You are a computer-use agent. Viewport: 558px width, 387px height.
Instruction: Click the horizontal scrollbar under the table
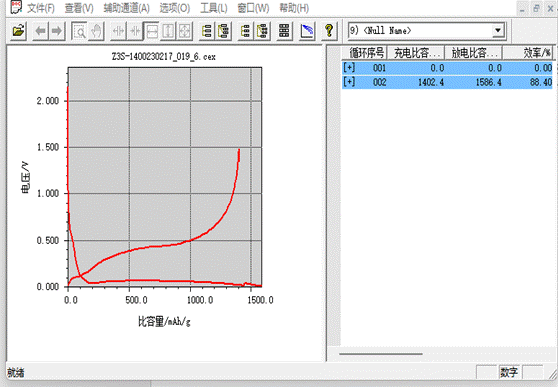pos(381,354)
